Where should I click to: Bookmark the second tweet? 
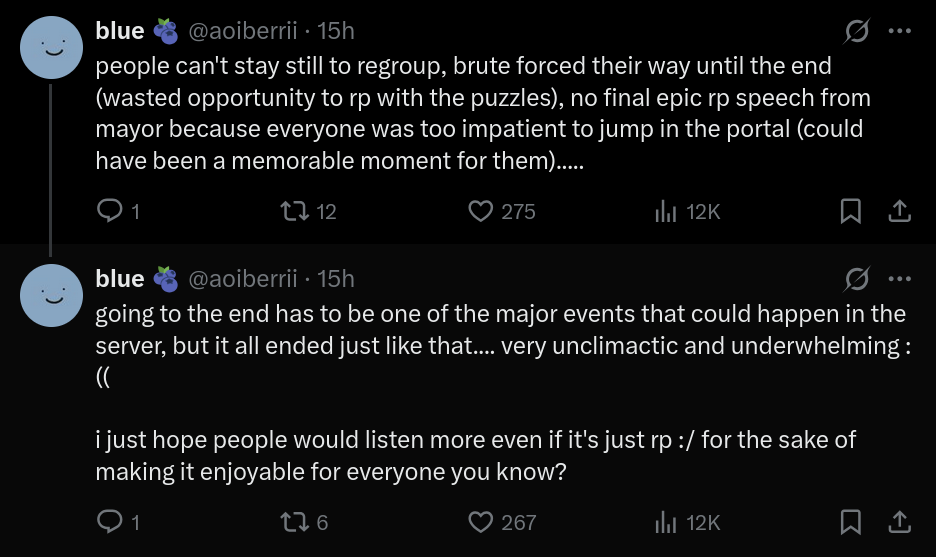tap(850, 521)
